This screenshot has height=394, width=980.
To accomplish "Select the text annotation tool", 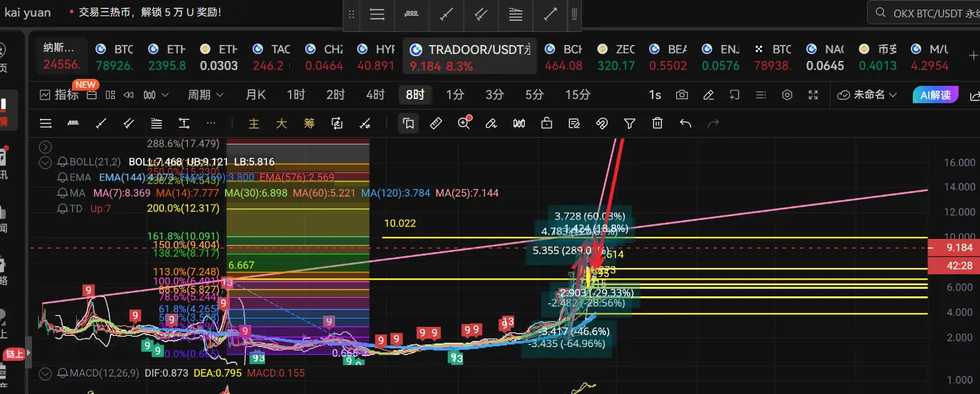I will (x=184, y=123).
